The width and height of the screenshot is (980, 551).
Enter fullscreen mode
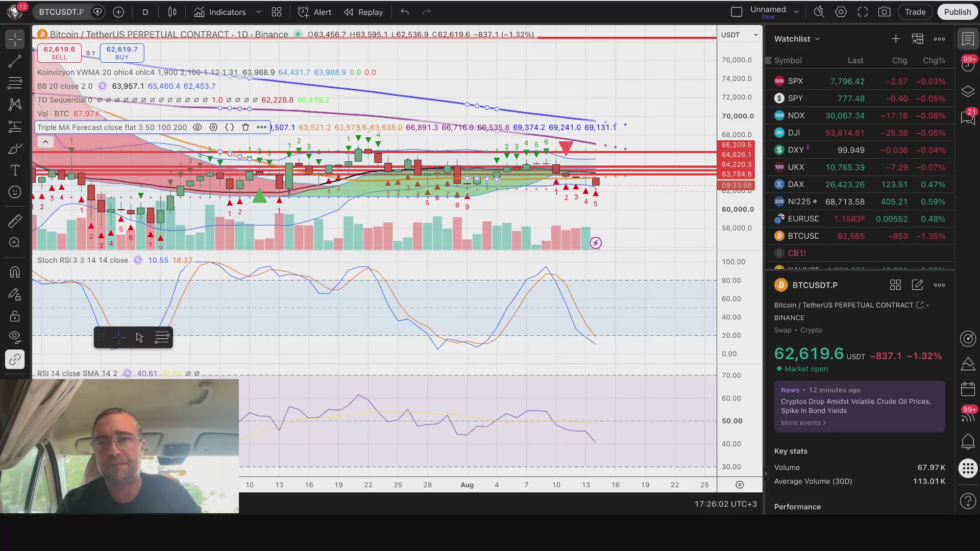click(863, 12)
